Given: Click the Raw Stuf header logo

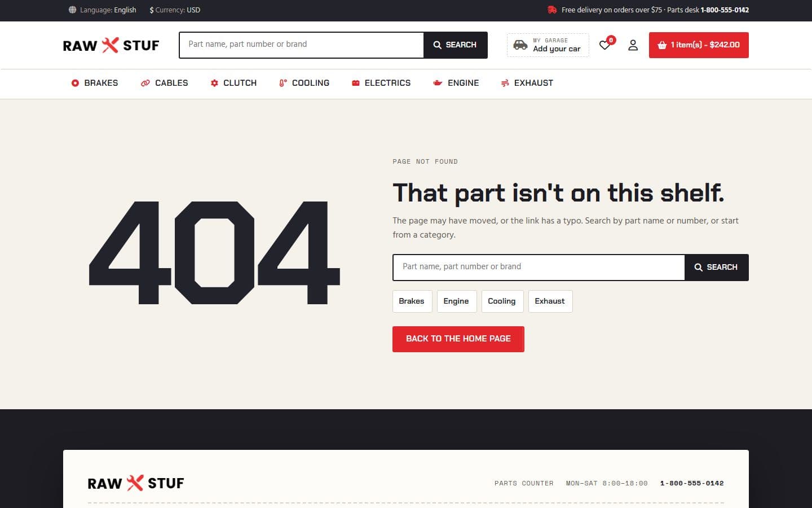Looking at the screenshot, I should tap(111, 45).
